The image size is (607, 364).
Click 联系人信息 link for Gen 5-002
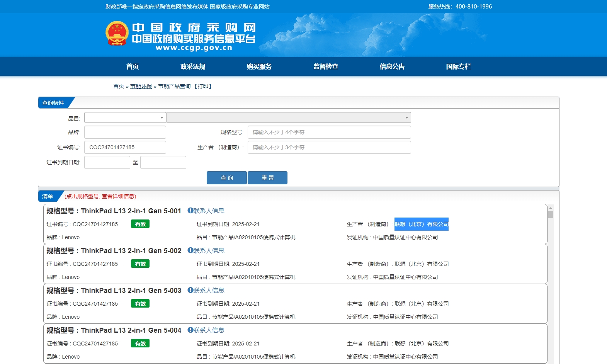[209, 250]
